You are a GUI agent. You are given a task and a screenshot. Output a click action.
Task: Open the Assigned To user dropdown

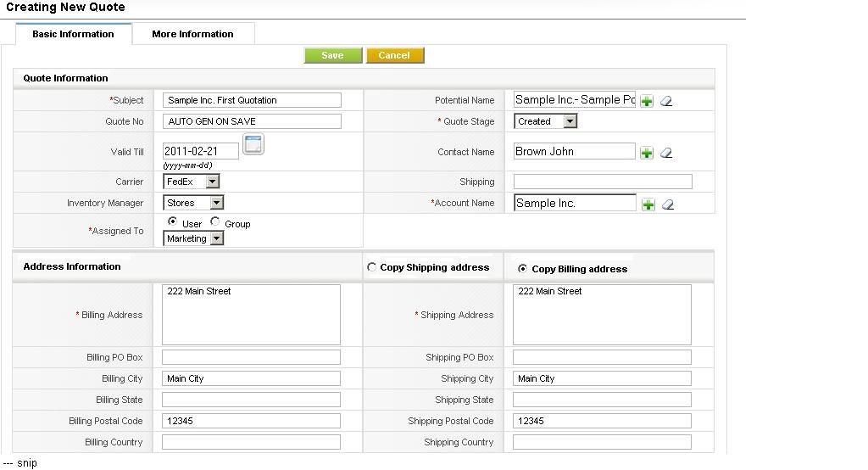coord(193,238)
